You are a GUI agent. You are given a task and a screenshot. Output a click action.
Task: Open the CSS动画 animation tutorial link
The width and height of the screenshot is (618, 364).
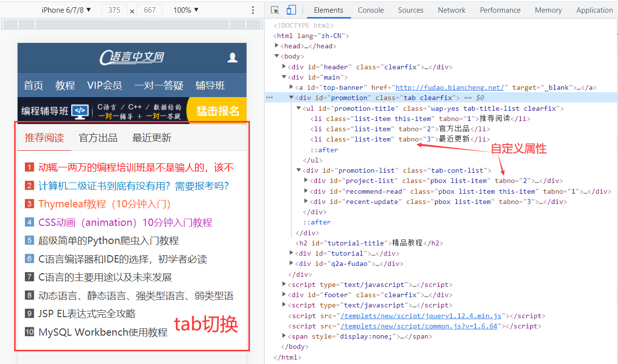(125, 222)
